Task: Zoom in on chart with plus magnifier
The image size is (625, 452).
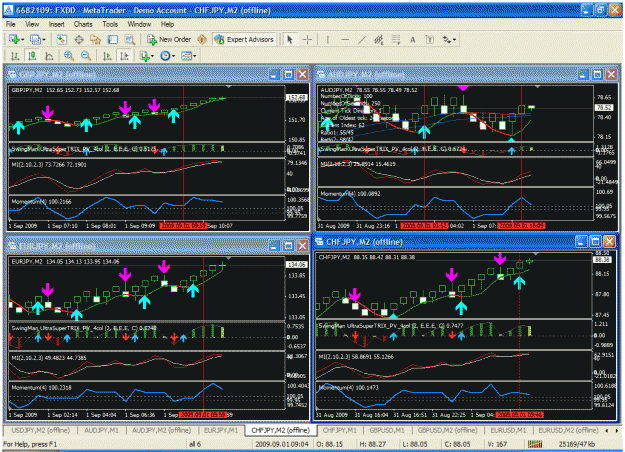Action: pyautogui.click(x=69, y=56)
